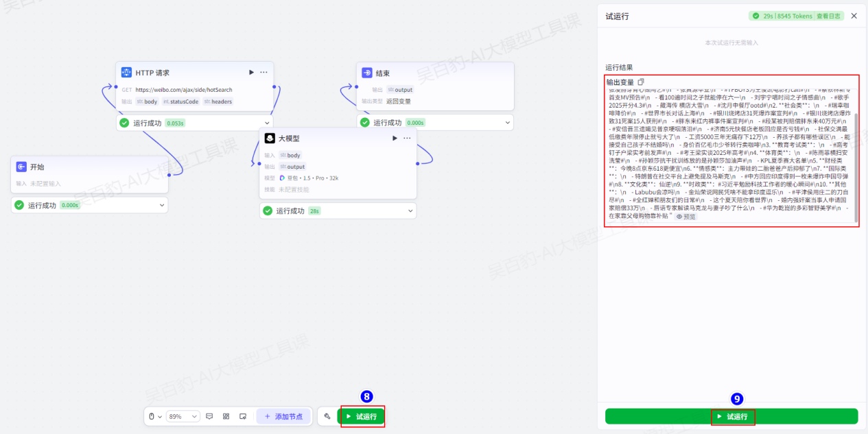Open the 89% zoom level dropdown
This screenshot has width=868, height=434.
pyautogui.click(x=183, y=416)
